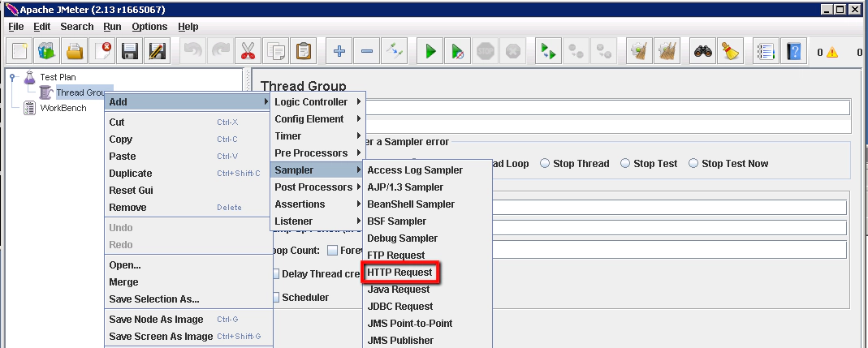Click the Search binoculars icon
Screen dimensions: 868x348
(703, 51)
